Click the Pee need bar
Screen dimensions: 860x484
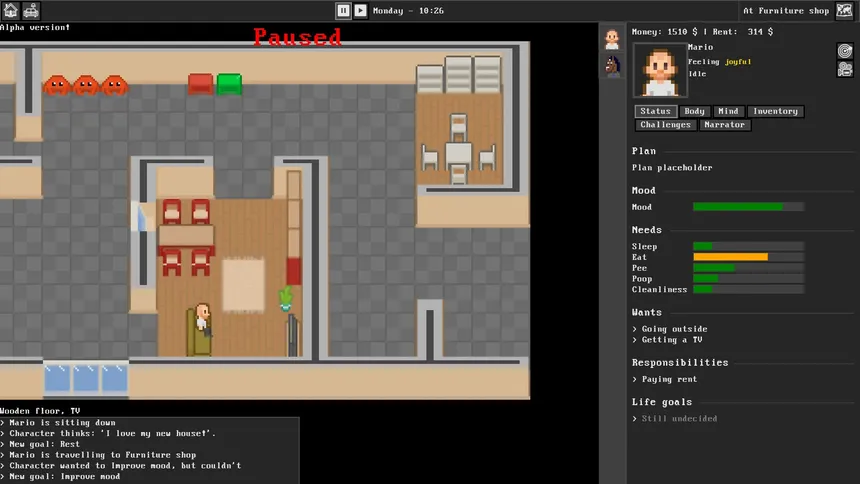click(749, 268)
